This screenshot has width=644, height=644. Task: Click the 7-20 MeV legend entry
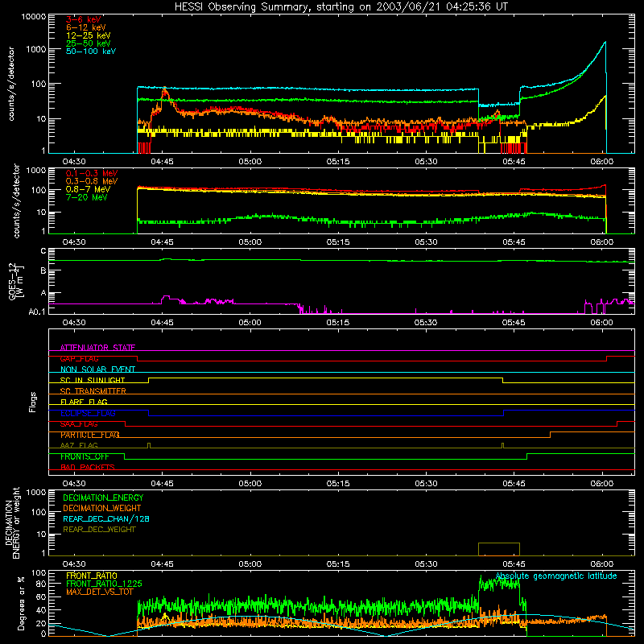tap(86, 197)
